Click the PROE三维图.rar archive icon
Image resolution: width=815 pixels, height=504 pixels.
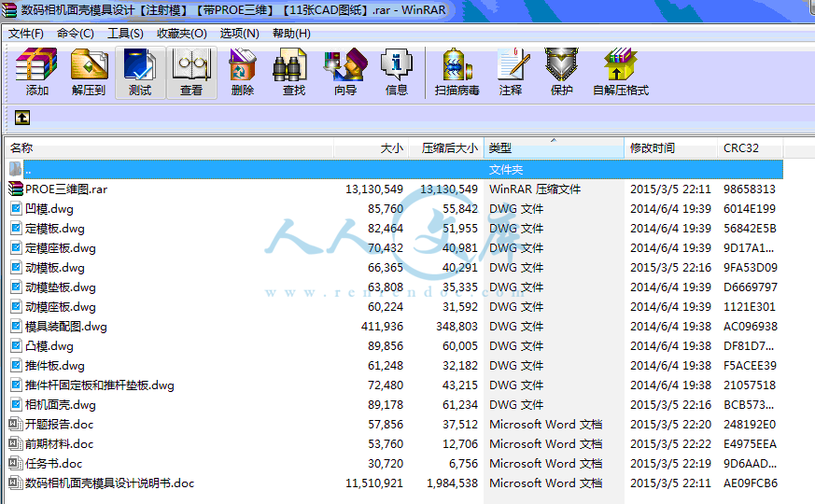pos(16,189)
